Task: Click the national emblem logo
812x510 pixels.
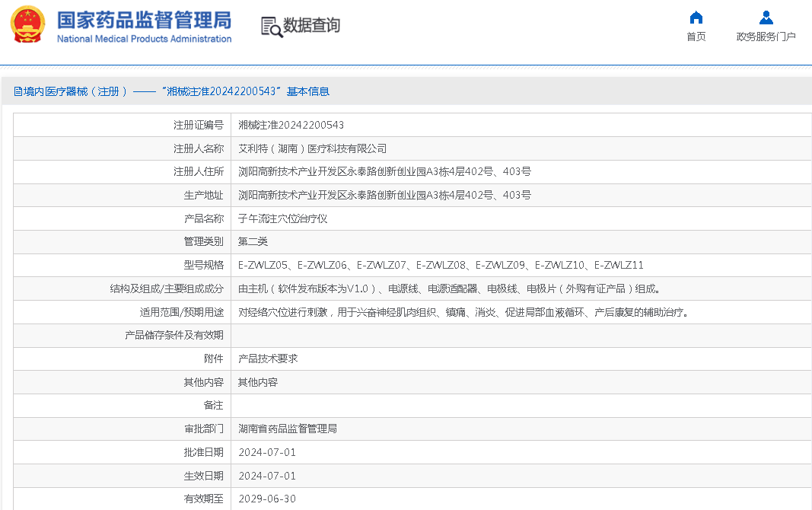Action: pos(28,24)
